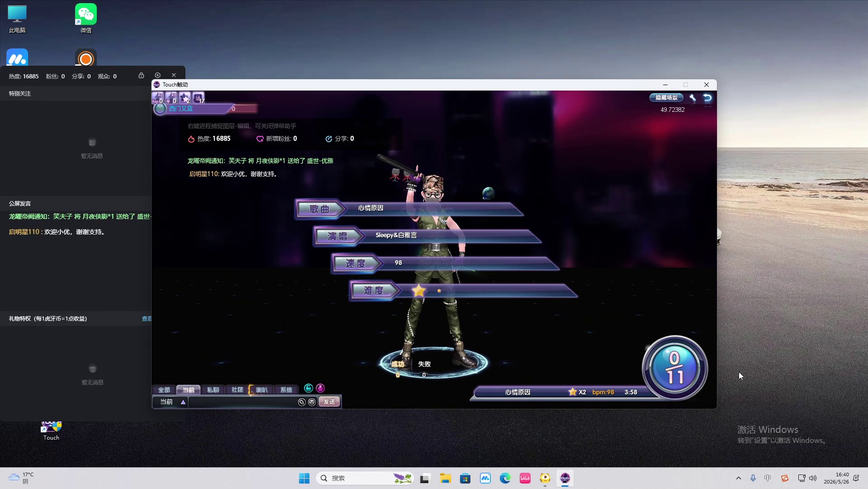Click the 中 input method indicator
The height and width of the screenshot is (489, 868).
click(768, 478)
